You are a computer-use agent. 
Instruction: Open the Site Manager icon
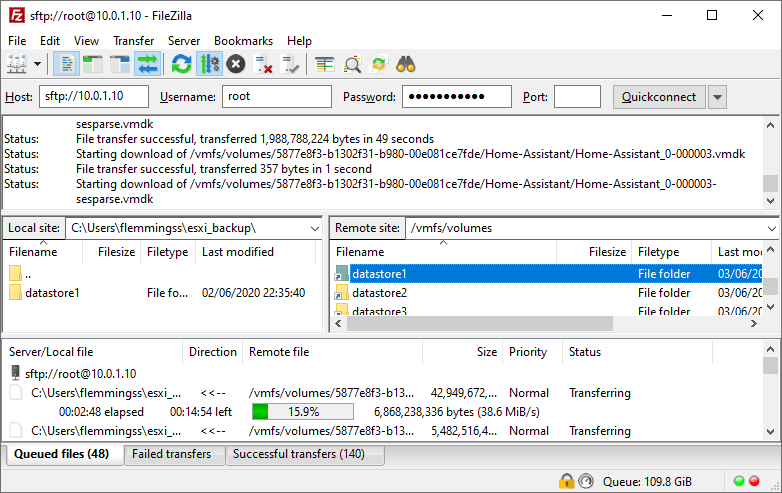click(17, 64)
